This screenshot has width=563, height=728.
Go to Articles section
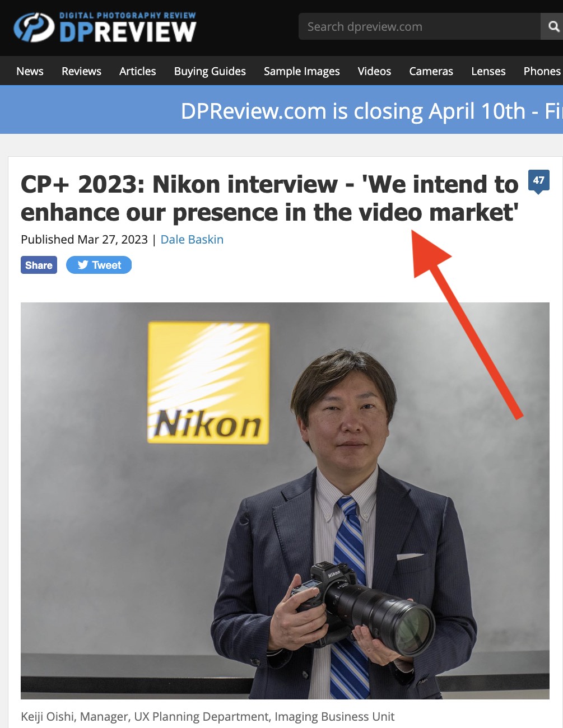coord(137,71)
